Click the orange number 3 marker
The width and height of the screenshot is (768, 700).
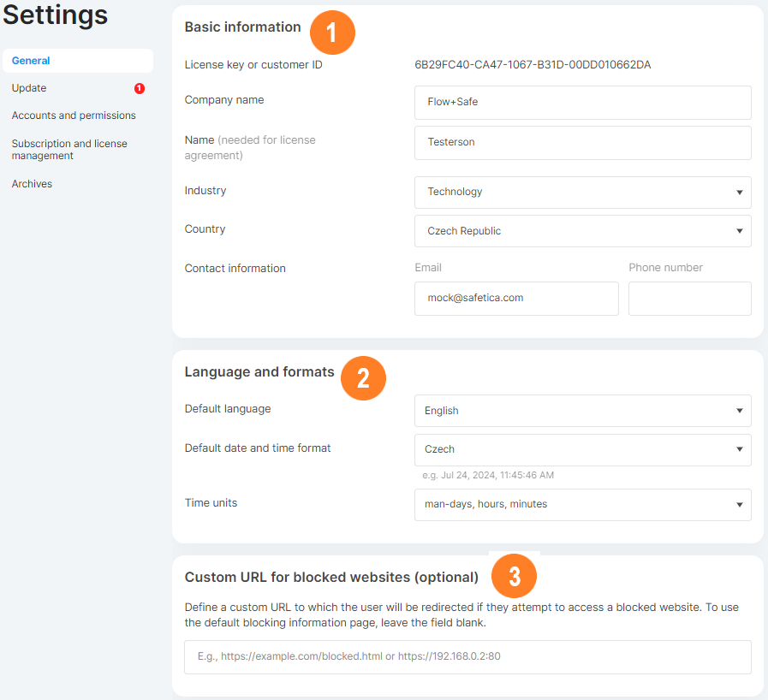pos(514,577)
